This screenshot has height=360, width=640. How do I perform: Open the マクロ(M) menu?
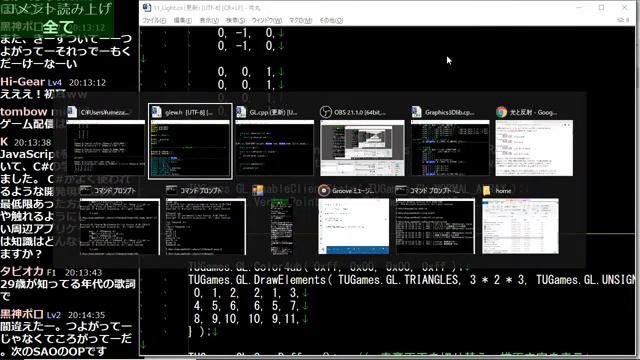click(x=300, y=20)
